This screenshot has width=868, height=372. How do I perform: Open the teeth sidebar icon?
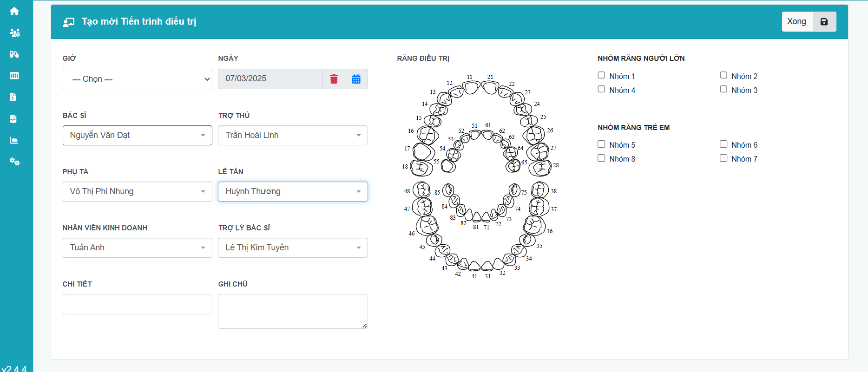(x=14, y=76)
